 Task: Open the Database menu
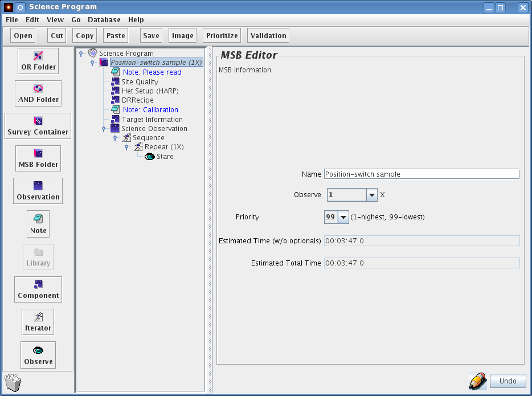[x=104, y=20]
